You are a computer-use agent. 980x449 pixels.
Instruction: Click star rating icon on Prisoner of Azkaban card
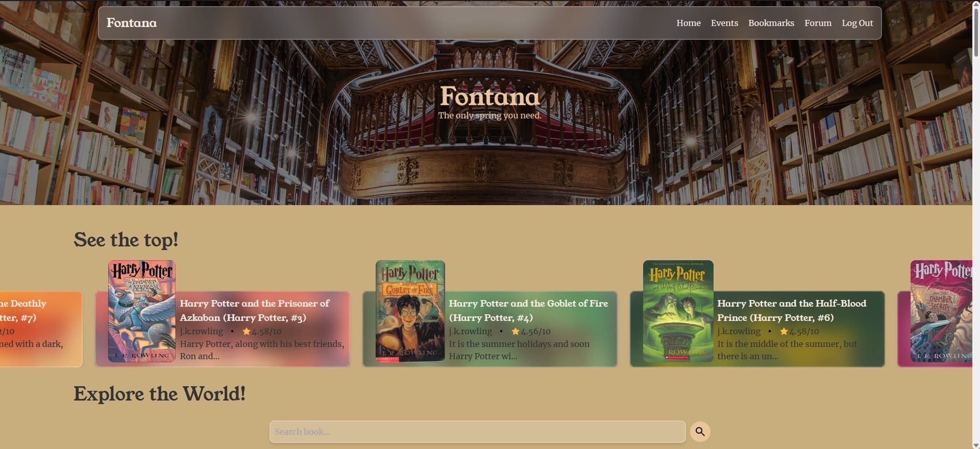[246, 331]
